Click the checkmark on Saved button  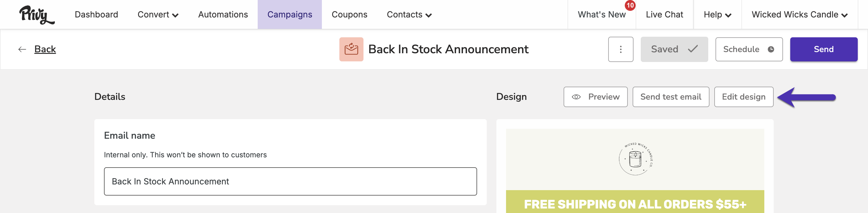(693, 49)
